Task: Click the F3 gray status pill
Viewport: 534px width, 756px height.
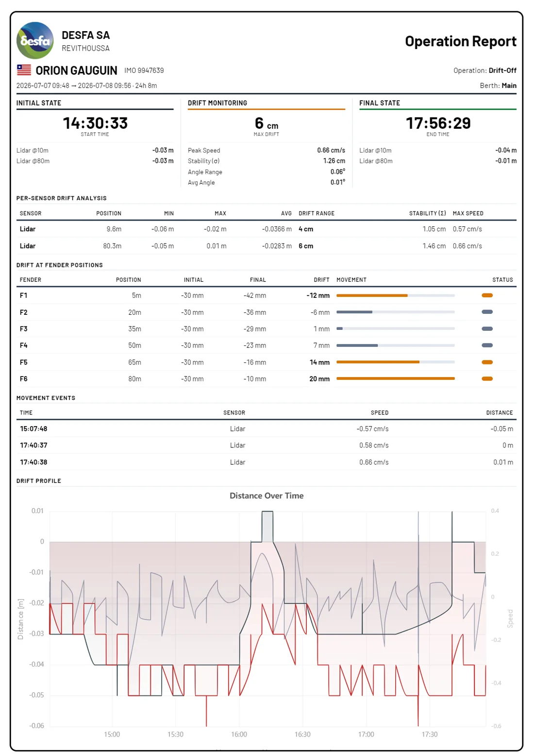Action: click(x=487, y=329)
